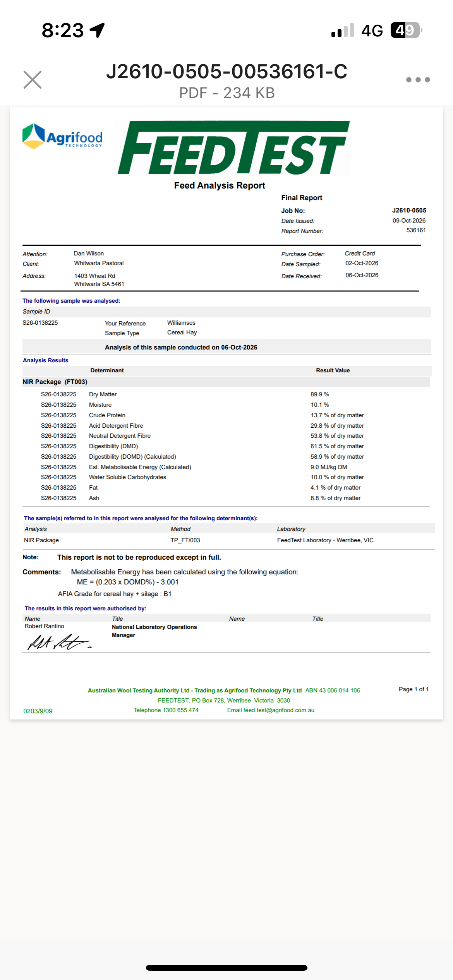Select the date received 06-Oct-2026
453x980 pixels.
(x=362, y=275)
